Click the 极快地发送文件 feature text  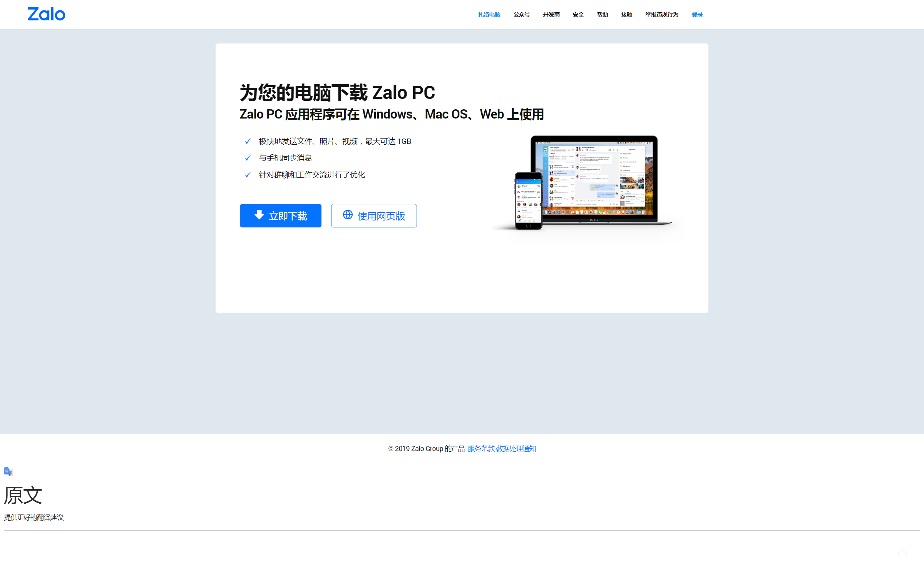pos(335,141)
